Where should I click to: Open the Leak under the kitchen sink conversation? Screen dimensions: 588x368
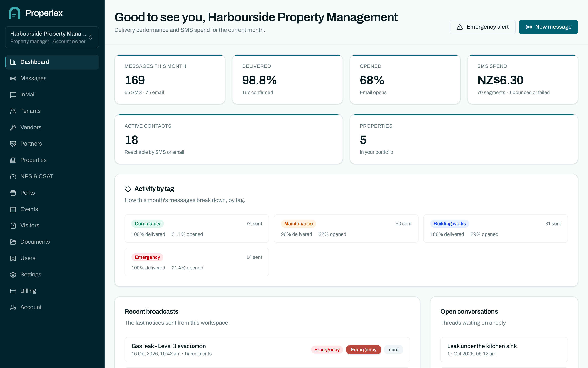pyautogui.click(x=504, y=350)
